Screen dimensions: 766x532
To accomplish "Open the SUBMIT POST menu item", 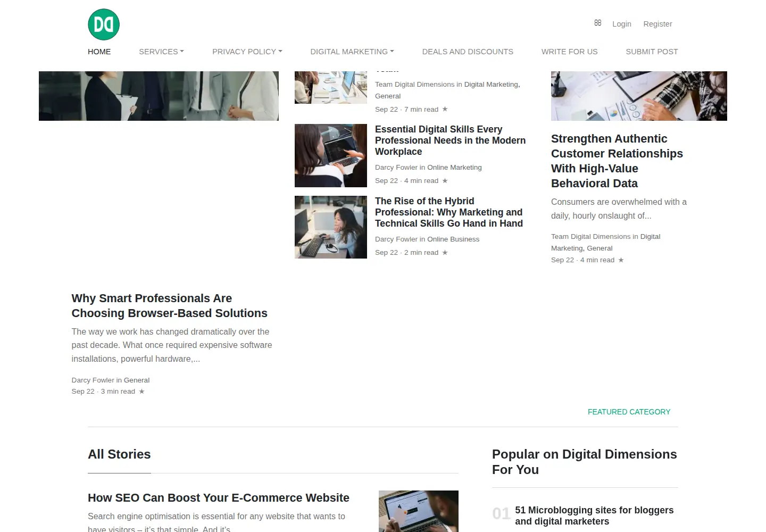I will coord(652,52).
